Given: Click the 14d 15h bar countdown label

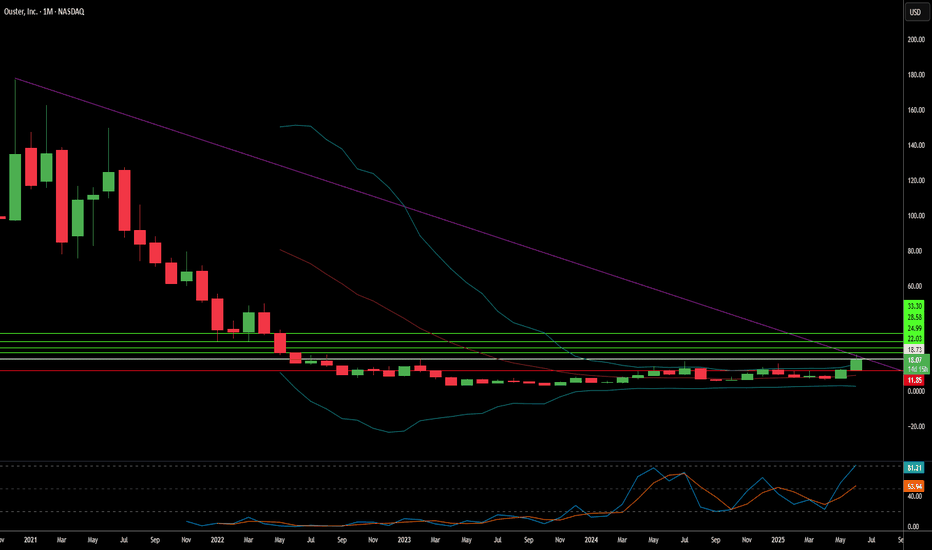Looking at the screenshot, I should (917, 369).
